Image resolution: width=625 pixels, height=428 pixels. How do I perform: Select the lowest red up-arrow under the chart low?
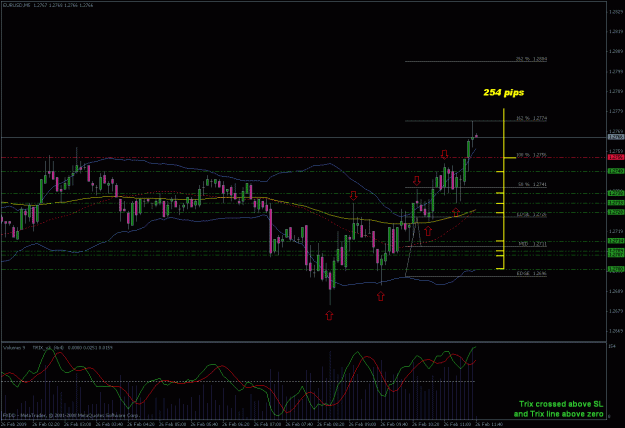(329, 316)
